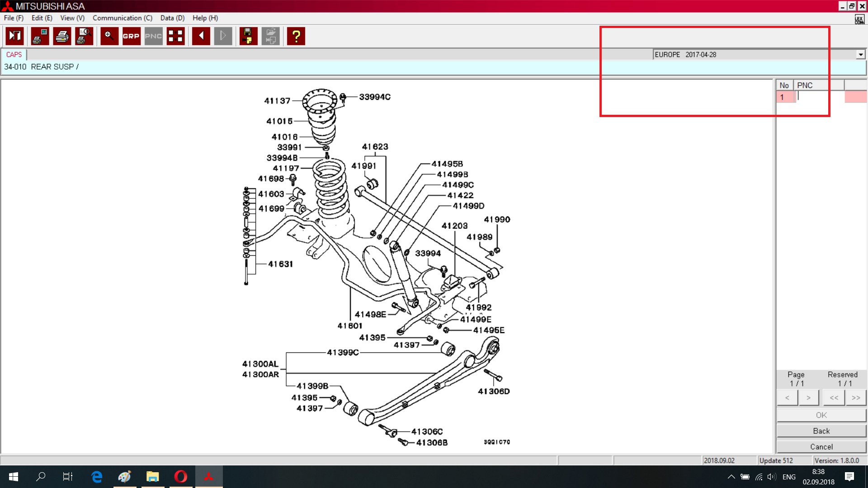Click the exit door toolbar icon
868x488 pixels.
click(x=14, y=36)
